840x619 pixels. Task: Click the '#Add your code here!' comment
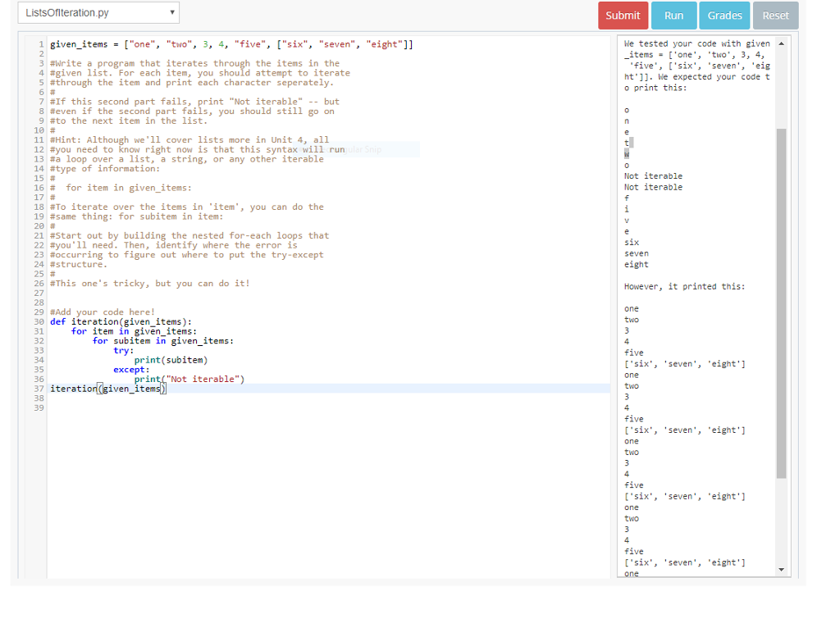click(103, 312)
